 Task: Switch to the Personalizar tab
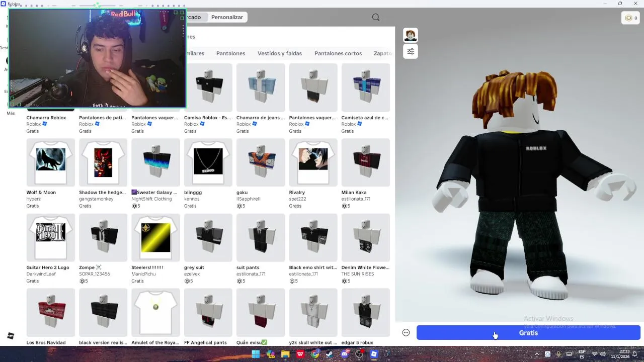tap(227, 17)
